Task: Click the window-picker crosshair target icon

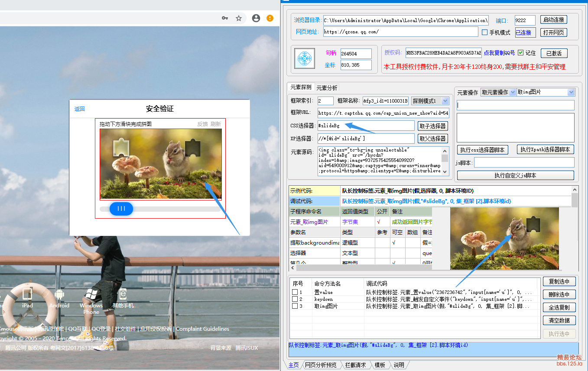Action: pos(305,58)
